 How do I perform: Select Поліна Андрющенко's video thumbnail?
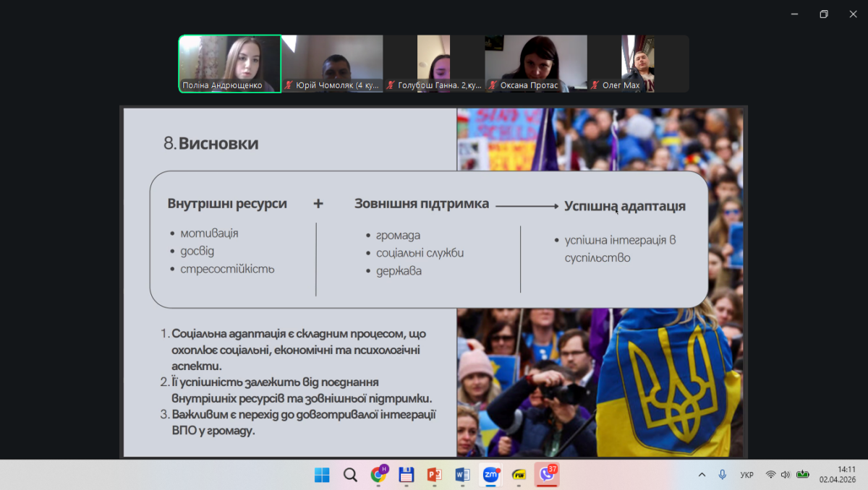[230, 64]
